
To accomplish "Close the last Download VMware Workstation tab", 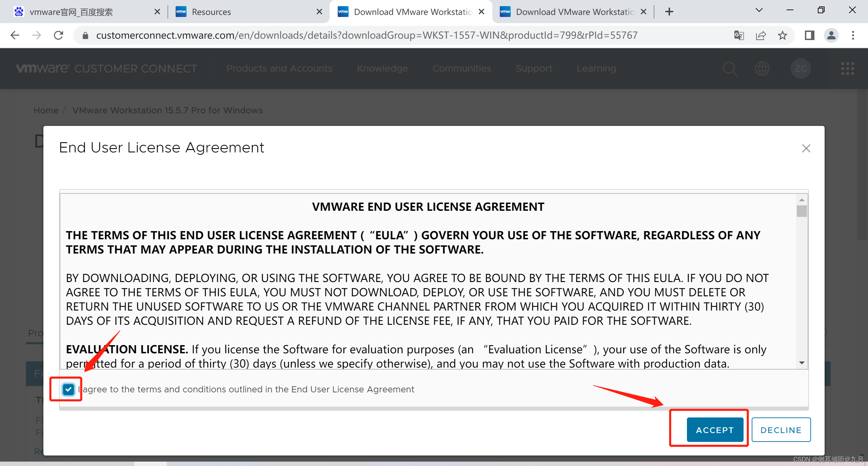I will (644, 12).
